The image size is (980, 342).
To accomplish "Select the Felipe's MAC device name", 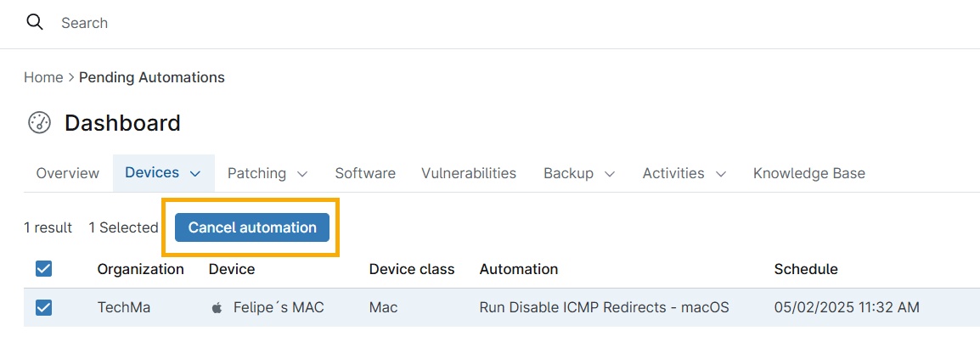I will (279, 307).
